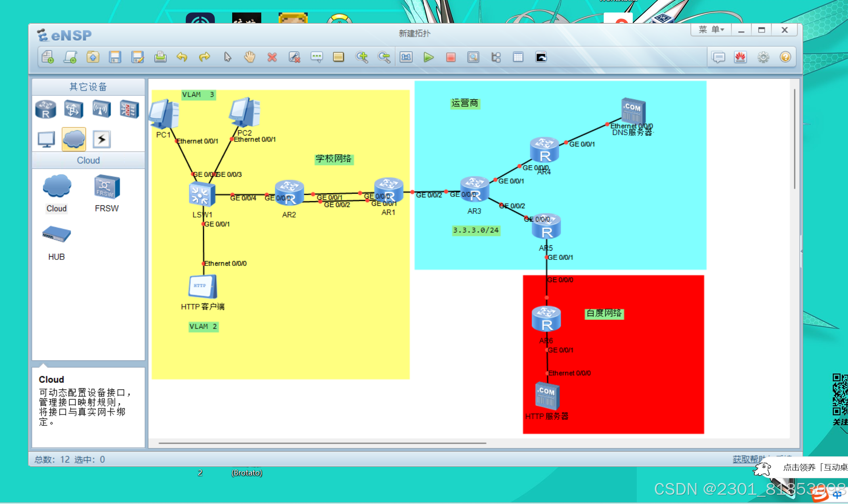This screenshot has height=504, width=848.
Task: Select the FRSW device in Cloud list
Action: point(107,188)
